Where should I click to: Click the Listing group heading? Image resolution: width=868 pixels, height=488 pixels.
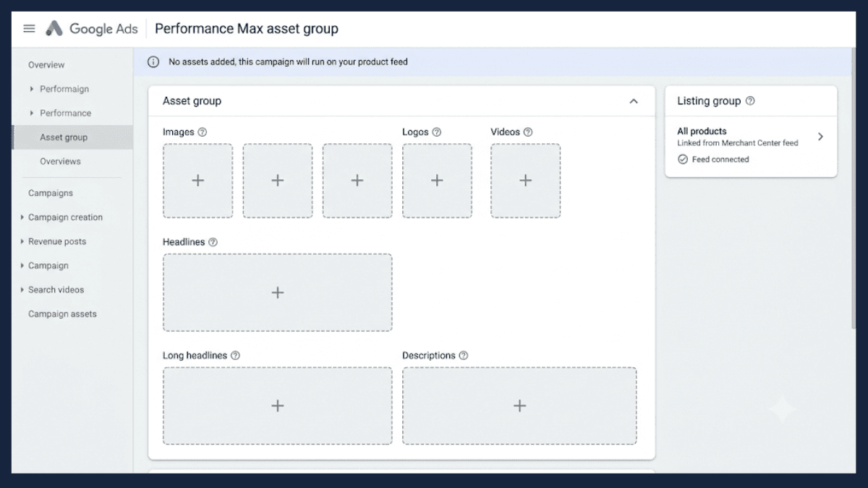click(709, 101)
